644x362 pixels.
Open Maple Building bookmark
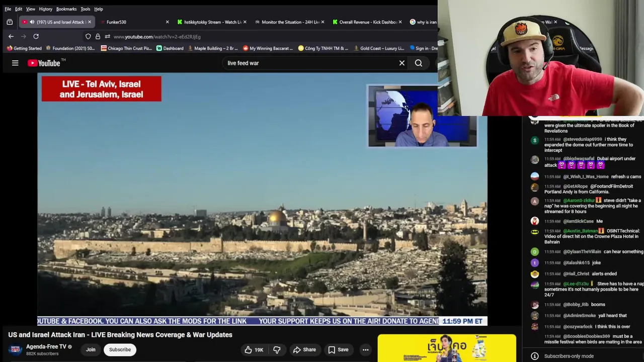[x=212, y=48]
